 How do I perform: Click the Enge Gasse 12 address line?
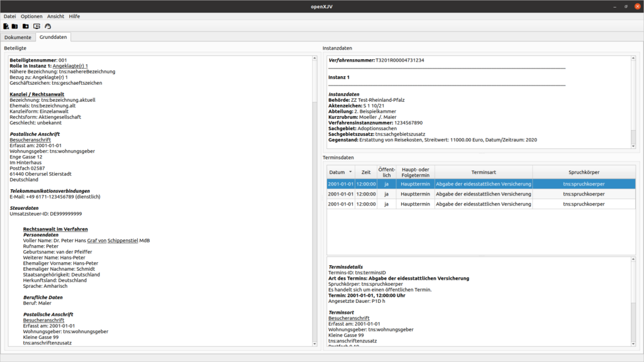pos(26,157)
